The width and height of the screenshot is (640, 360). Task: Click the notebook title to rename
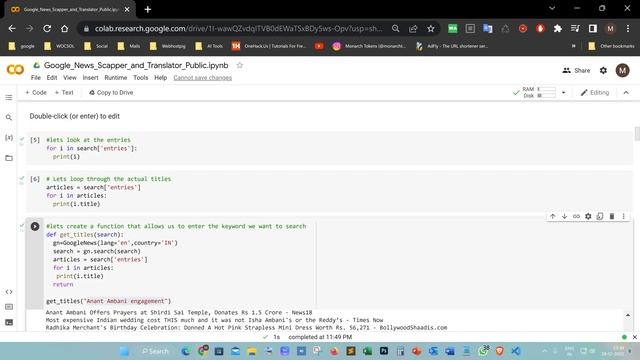(136, 65)
